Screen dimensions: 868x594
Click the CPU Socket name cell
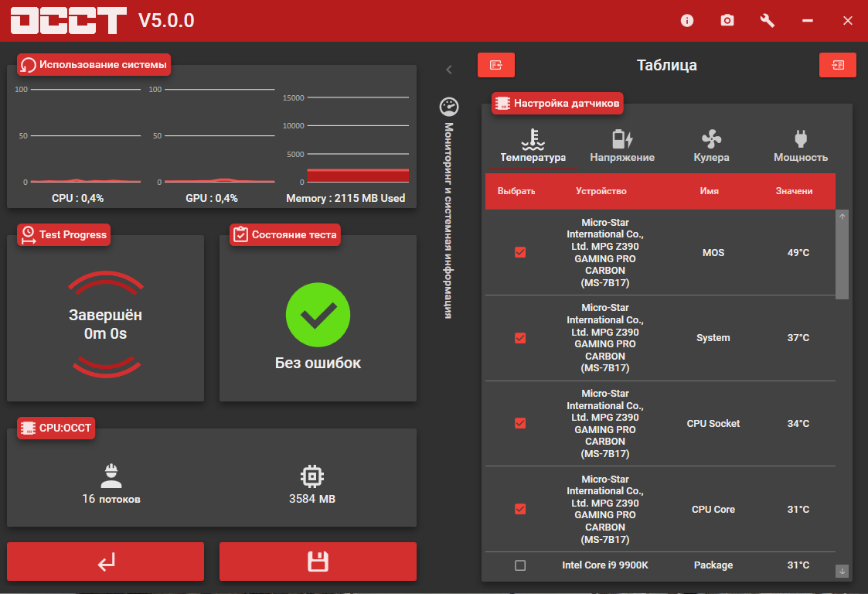tap(713, 424)
